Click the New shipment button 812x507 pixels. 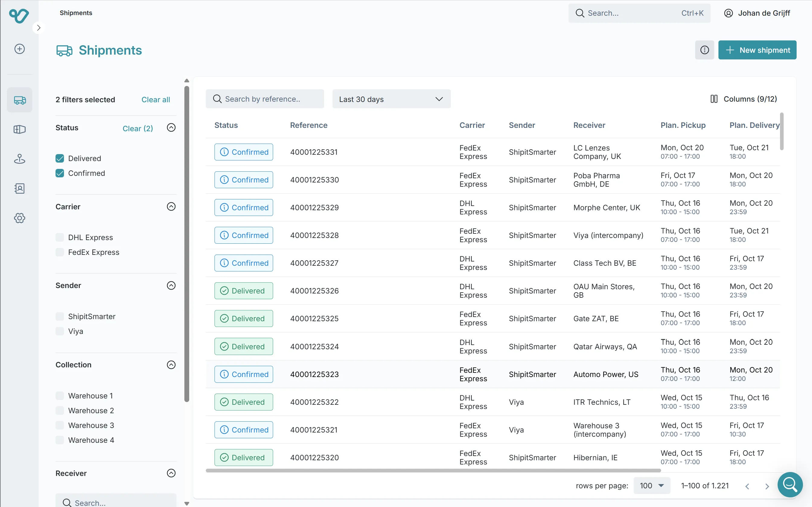point(757,50)
